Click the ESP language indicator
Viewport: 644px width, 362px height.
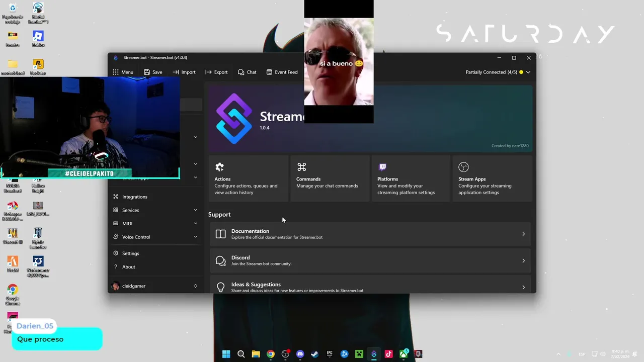(x=582, y=354)
